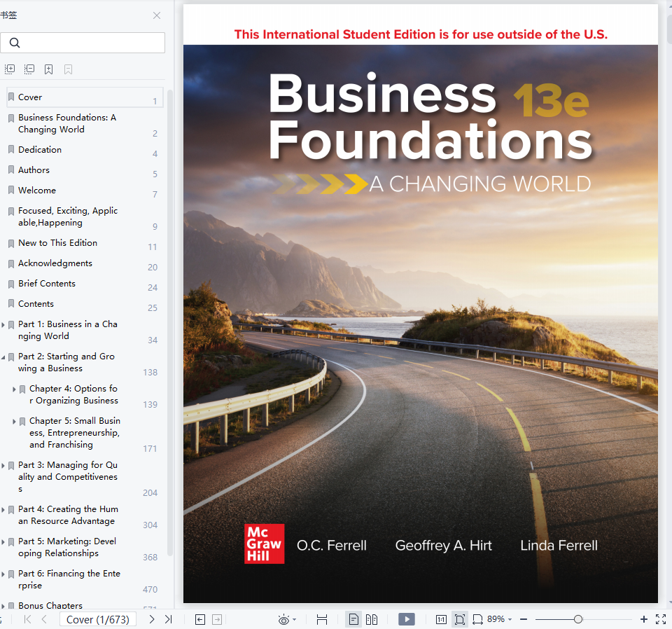Switch to two-page view
This screenshot has height=629, width=672.
coord(372,620)
